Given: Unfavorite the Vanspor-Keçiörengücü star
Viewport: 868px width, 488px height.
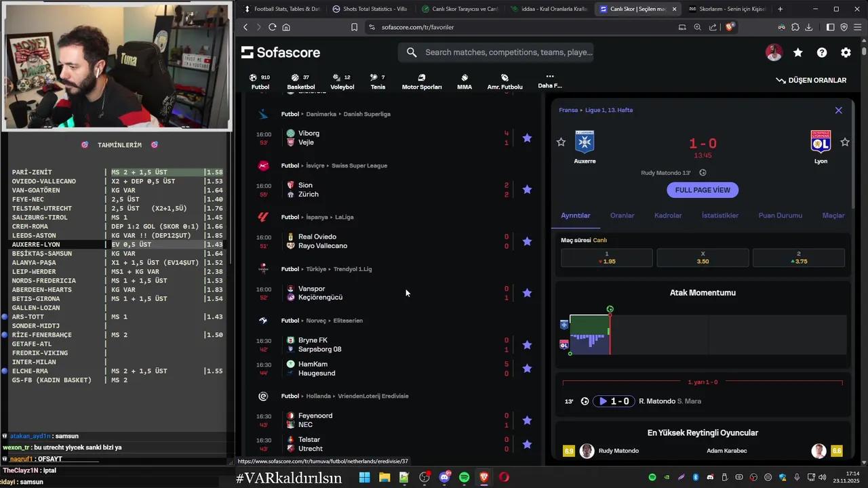Looking at the screenshot, I should click(x=527, y=293).
